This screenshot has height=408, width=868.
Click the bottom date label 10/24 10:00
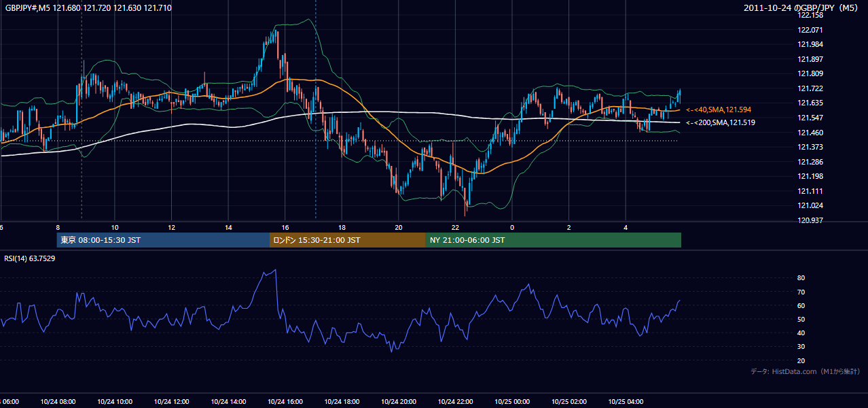115,402
